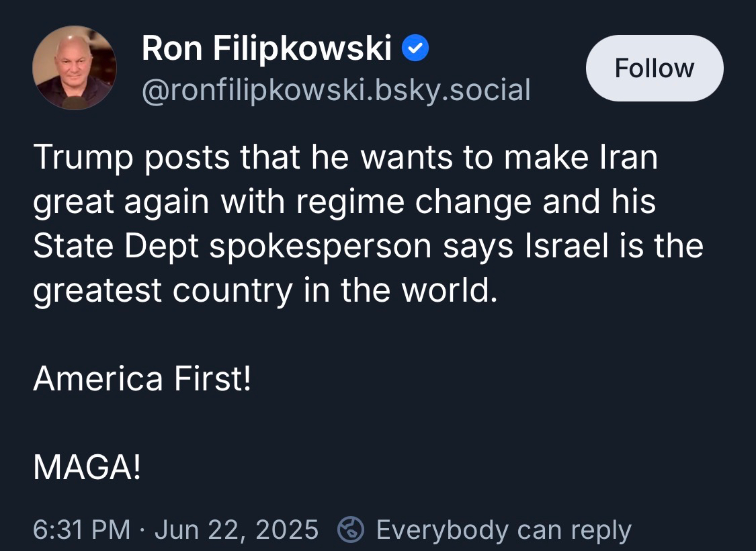The image size is (756, 551).
Task: Click the globe reply-settings icon
Action: 350,529
